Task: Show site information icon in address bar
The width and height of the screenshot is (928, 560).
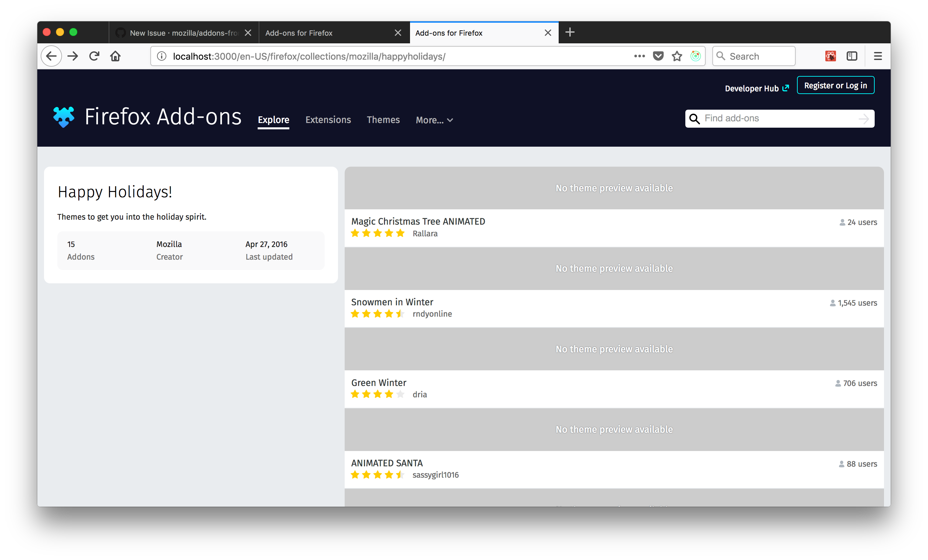Action: (162, 56)
